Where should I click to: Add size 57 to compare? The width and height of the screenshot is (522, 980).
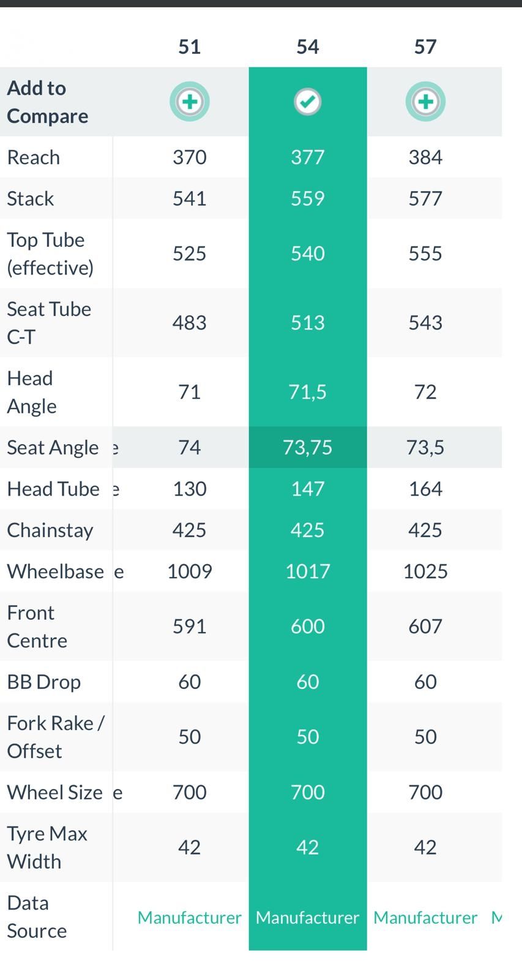(425, 102)
